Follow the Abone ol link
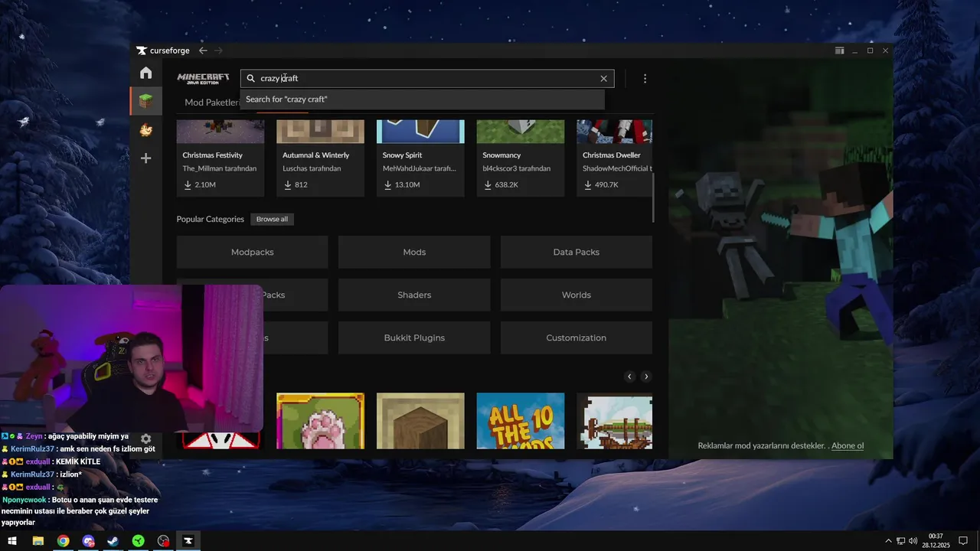The width and height of the screenshot is (980, 551). (848, 445)
